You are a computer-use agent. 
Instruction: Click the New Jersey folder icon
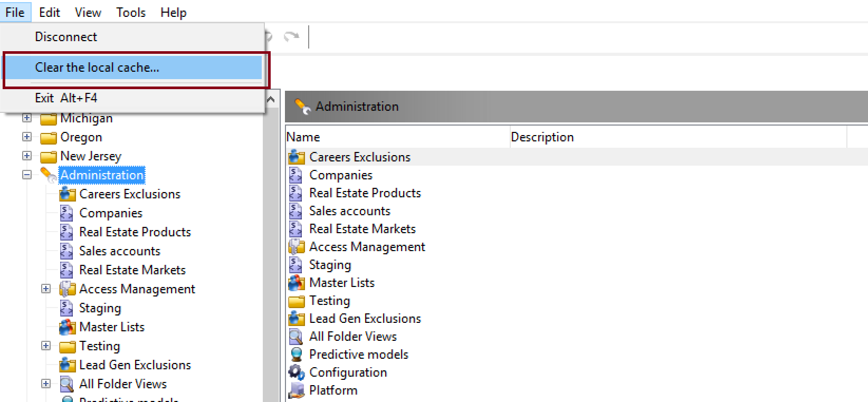click(x=49, y=157)
